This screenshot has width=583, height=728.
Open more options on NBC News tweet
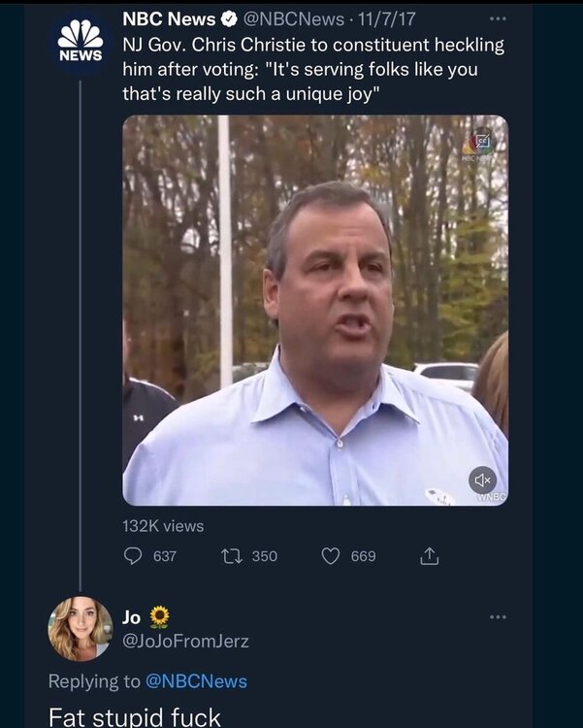498,18
